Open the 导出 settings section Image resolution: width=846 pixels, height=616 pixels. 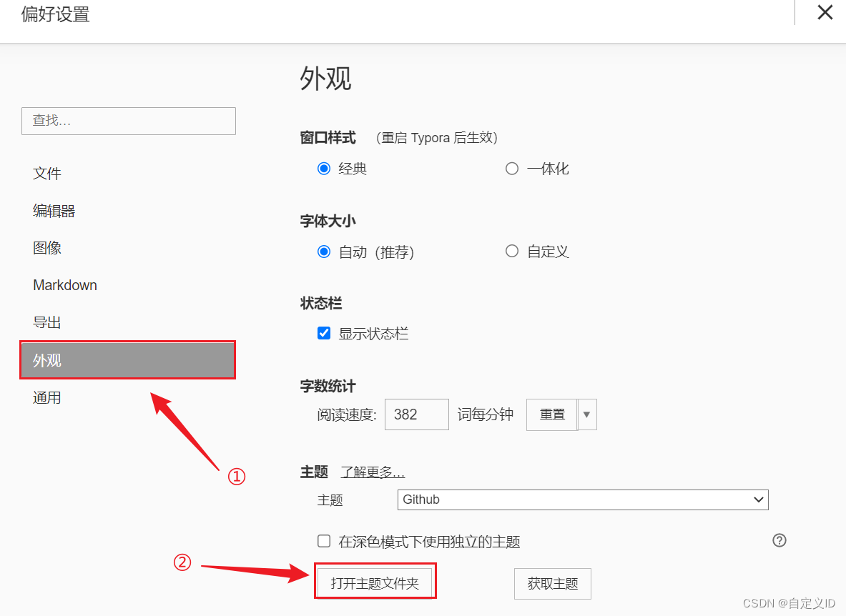point(47,322)
